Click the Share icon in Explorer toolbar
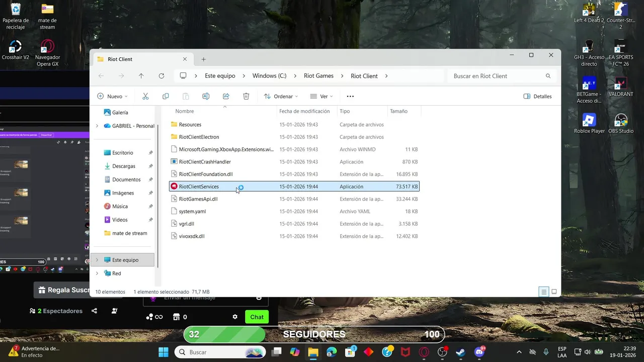The width and height of the screenshot is (644, 362). click(226, 96)
